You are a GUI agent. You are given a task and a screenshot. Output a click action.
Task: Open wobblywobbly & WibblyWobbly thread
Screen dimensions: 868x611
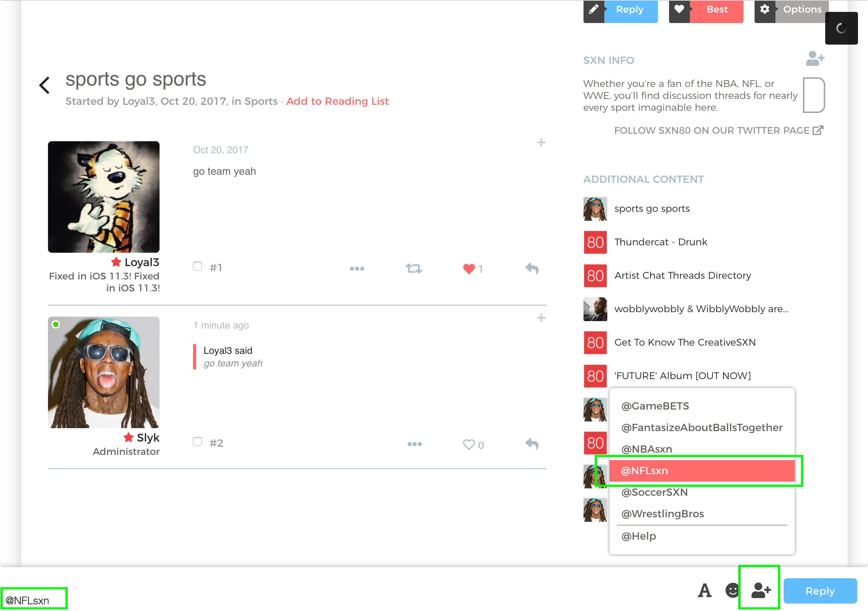701,309
